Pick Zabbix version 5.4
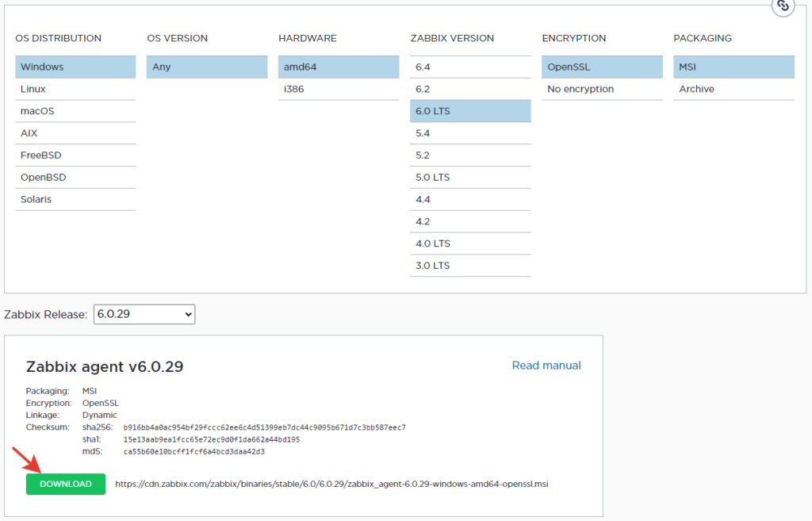The image size is (812, 521). pyautogui.click(x=470, y=133)
